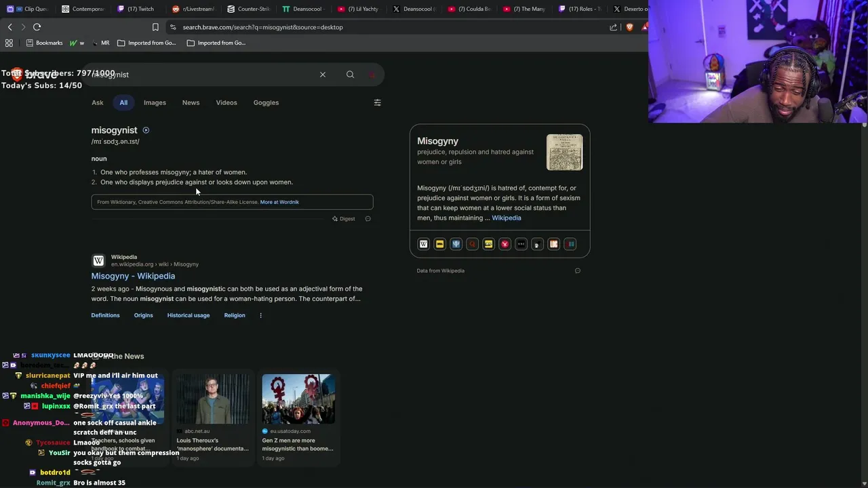Click the audio icon beside misogynist heading
Image resolution: width=868 pixels, height=488 pixels.
(x=146, y=130)
